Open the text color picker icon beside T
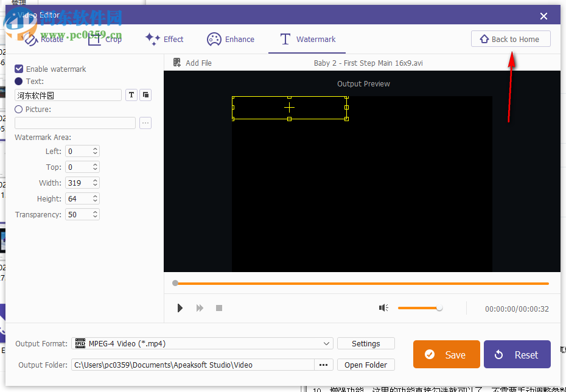The height and width of the screenshot is (392, 566). tap(145, 95)
